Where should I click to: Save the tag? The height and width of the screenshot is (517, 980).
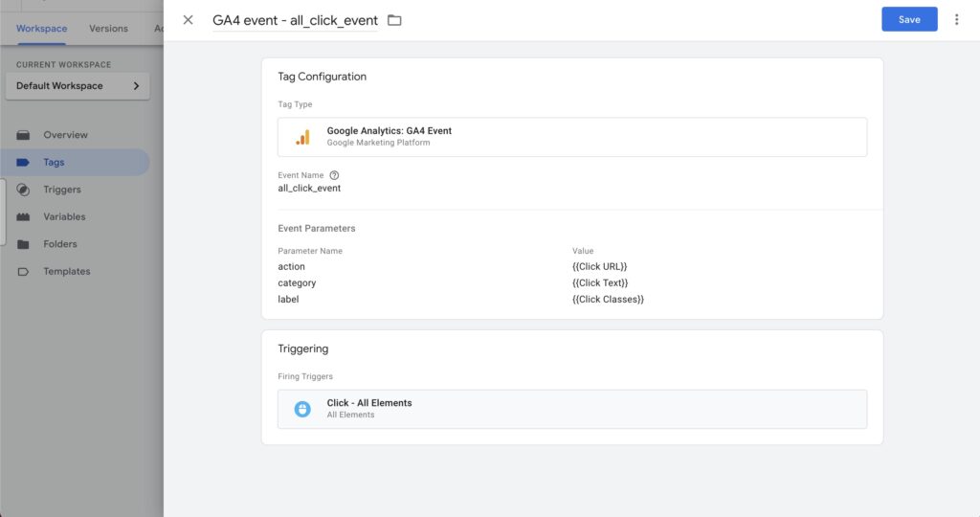pos(909,19)
